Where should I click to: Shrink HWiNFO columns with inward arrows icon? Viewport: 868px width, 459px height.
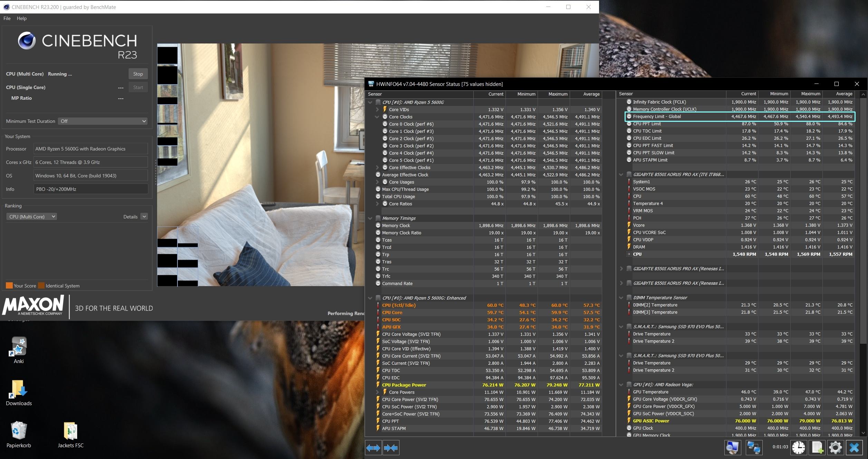point(391,448)
